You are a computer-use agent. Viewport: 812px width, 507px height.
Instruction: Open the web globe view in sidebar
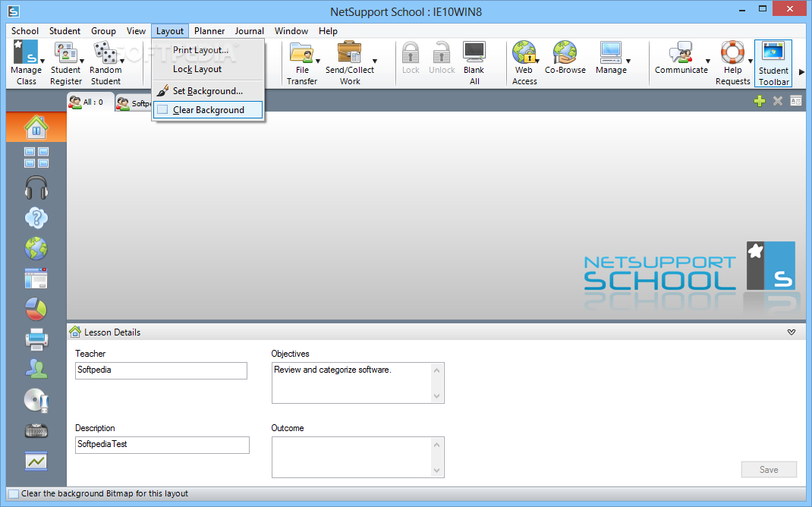36,249
